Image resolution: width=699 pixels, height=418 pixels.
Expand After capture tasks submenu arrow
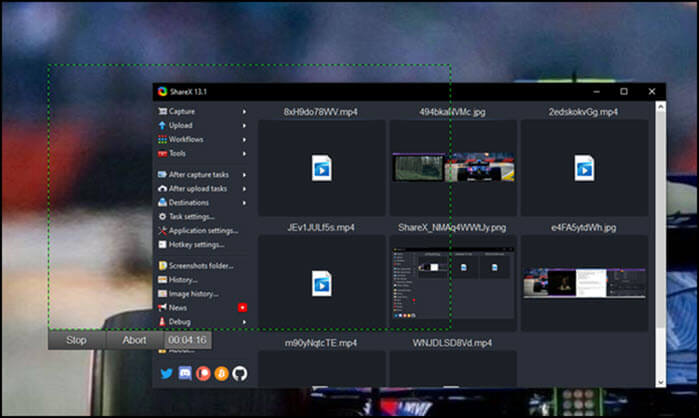[244, 175]
